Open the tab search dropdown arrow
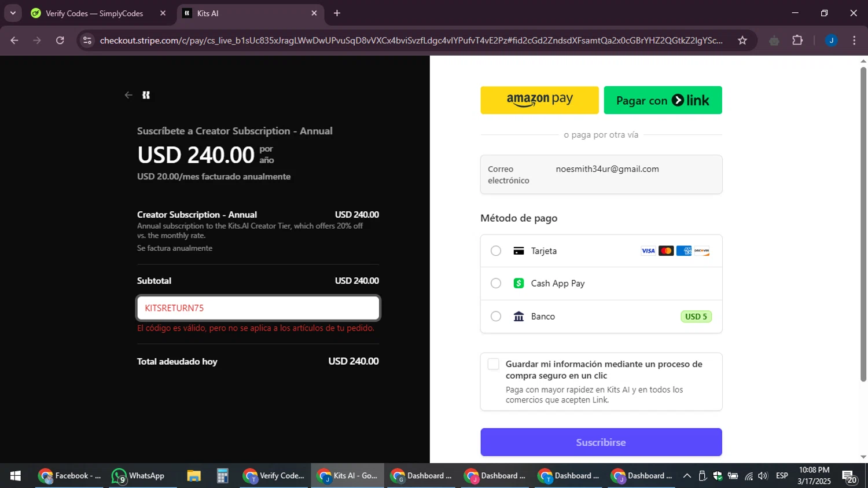This screenshot has height=488, width=868. [x=13, y=13]
